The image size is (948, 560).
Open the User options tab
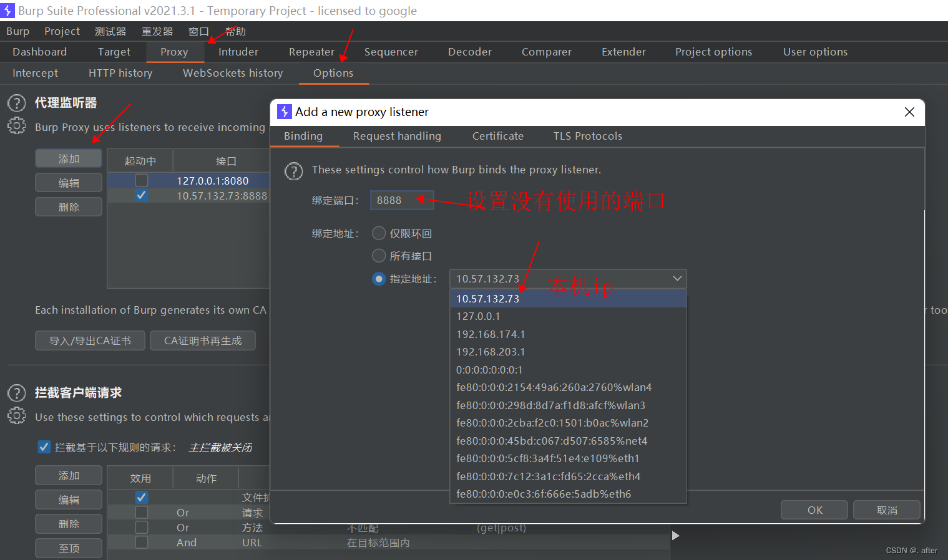(815, 52)
